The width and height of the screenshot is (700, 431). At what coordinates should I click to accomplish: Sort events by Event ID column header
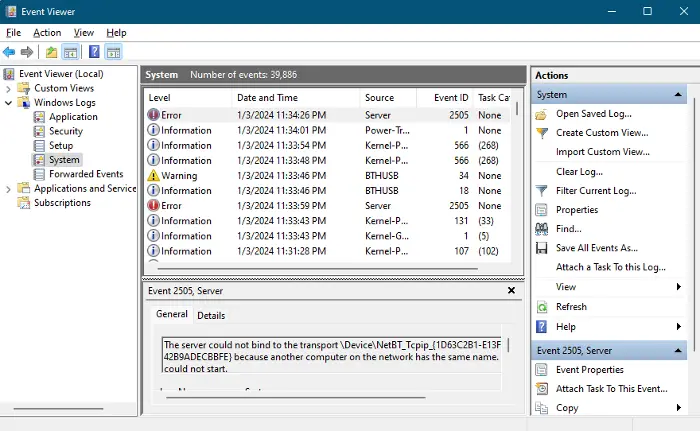tap(450, 98)
